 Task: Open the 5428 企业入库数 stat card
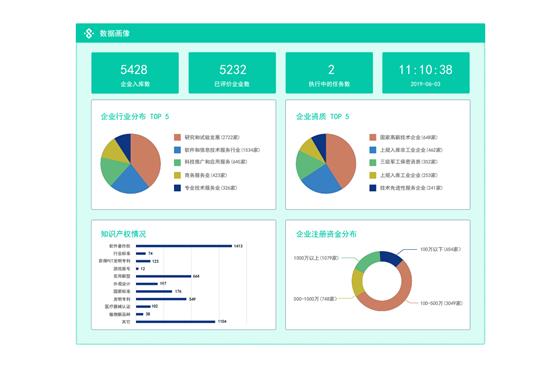point(135,73)
